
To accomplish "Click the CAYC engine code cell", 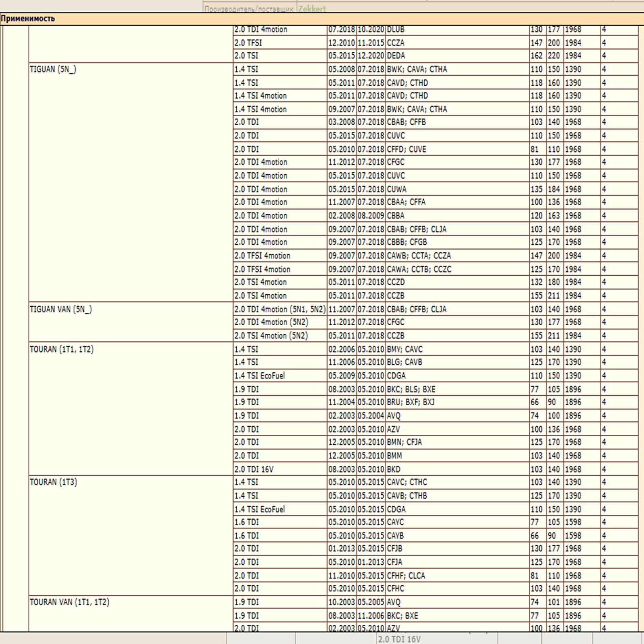I will point(395,522).
